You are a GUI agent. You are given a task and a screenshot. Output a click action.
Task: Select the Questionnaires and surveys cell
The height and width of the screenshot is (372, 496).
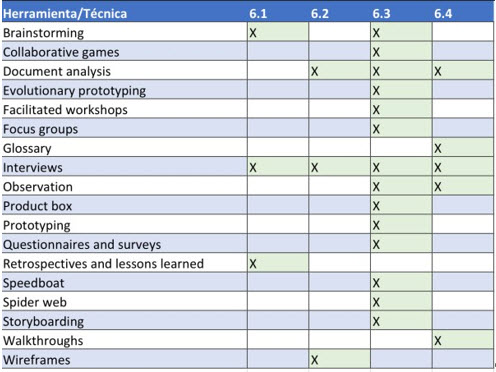click(x=124, y=245)
